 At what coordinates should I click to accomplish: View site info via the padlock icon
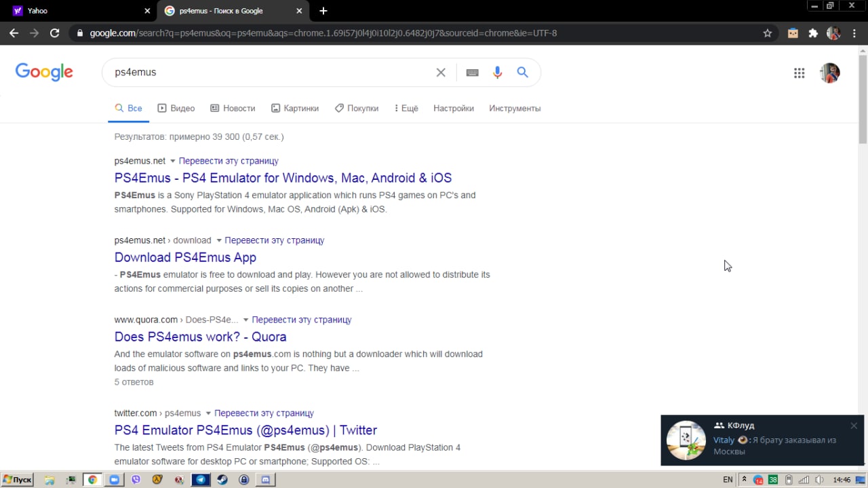click(80, 33)
